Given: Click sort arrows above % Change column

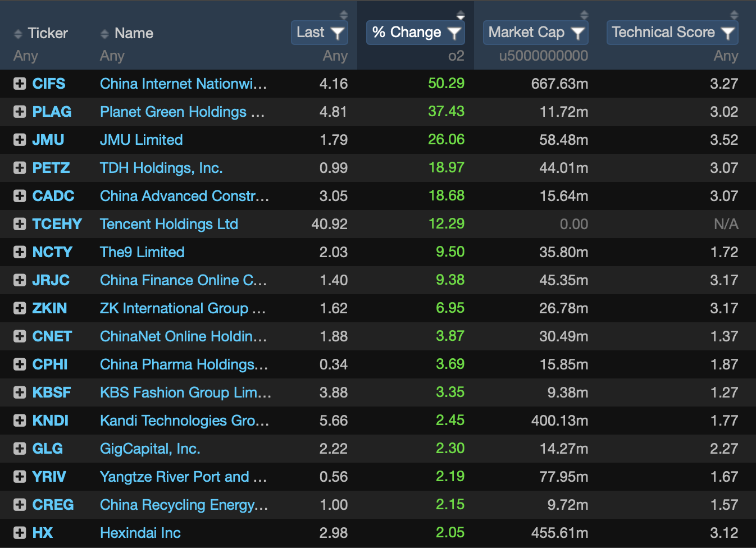Looking at the screenshot, I should [461, 15].
